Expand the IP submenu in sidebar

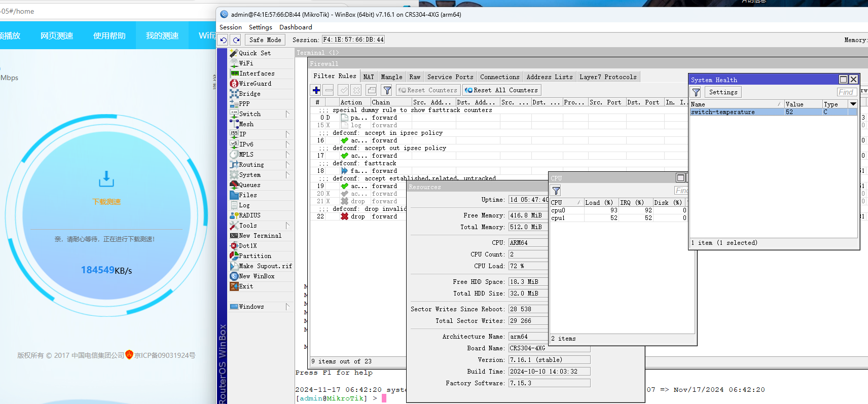tap(287, 134)
